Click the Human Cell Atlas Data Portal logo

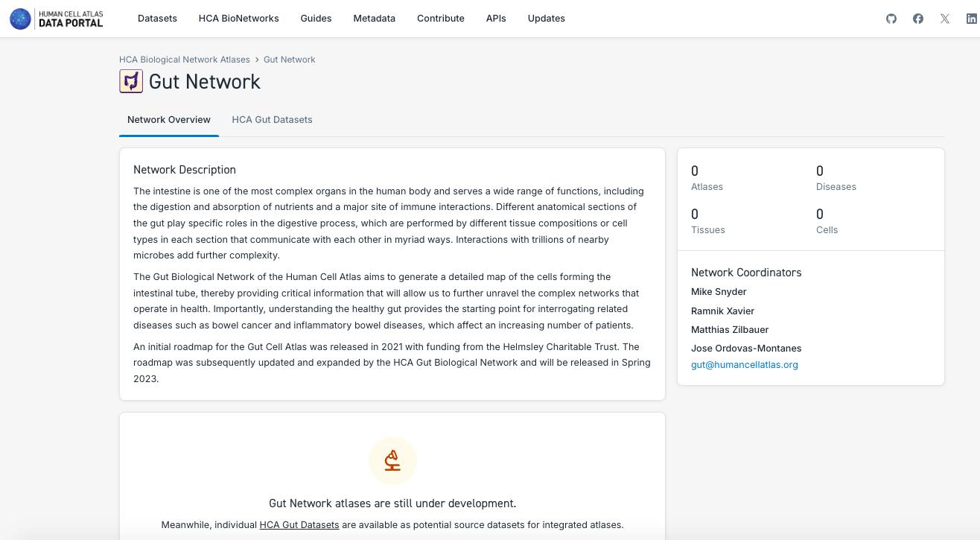click(x=57, y=19)
